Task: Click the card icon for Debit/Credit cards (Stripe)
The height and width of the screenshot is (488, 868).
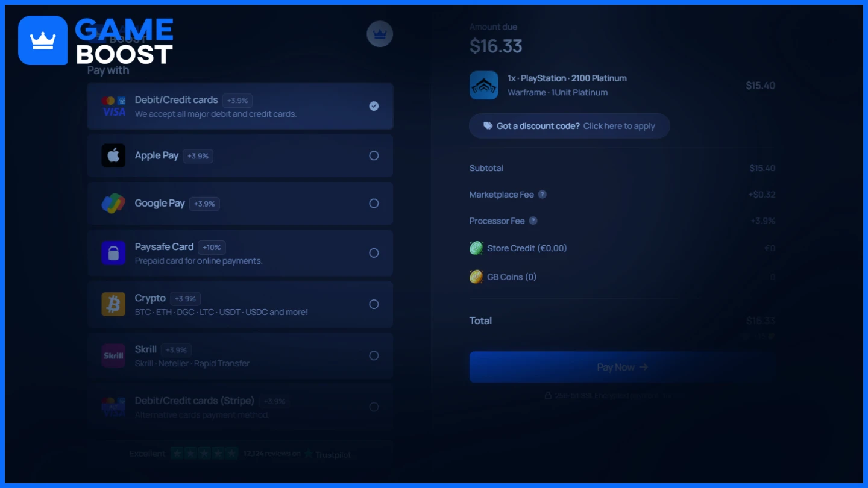Action: click(113, 407)
